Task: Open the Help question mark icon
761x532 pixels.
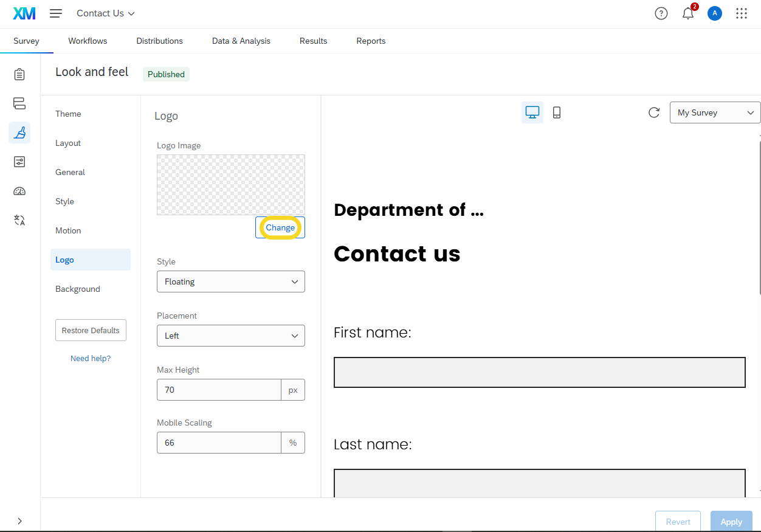Action: pos(661,13)
